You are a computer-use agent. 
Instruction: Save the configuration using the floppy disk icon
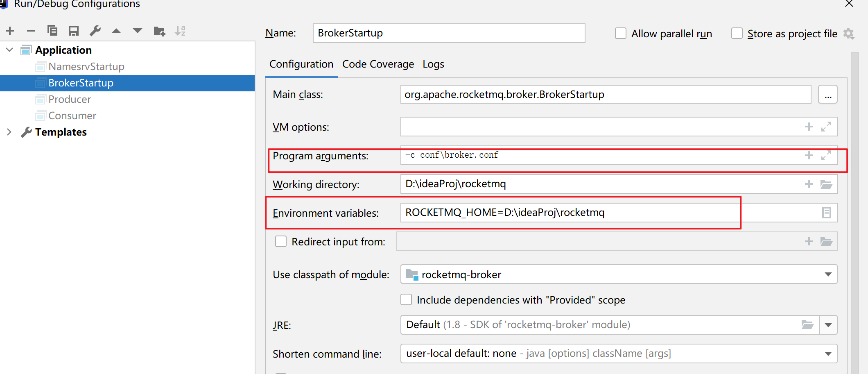coord(74,31)
